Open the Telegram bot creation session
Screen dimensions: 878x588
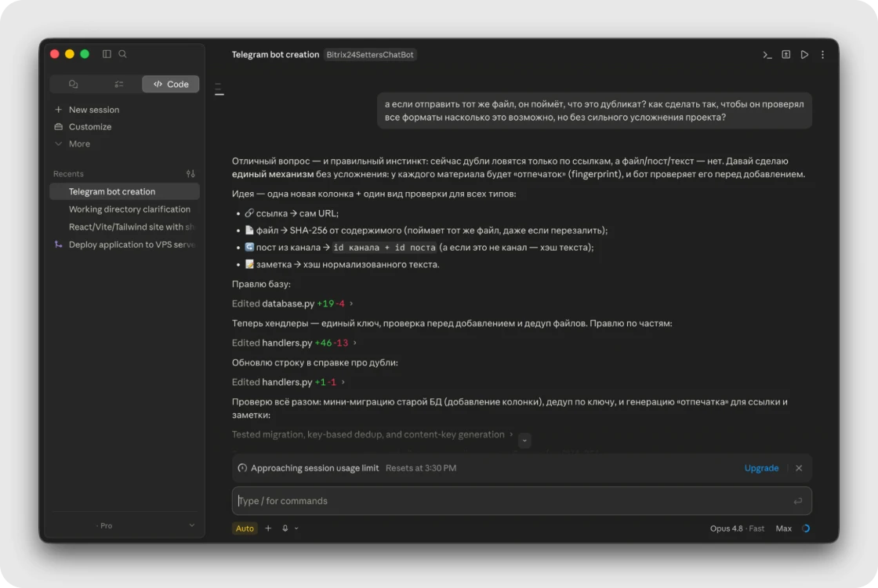pyautogui.click(x=125, y=191)
